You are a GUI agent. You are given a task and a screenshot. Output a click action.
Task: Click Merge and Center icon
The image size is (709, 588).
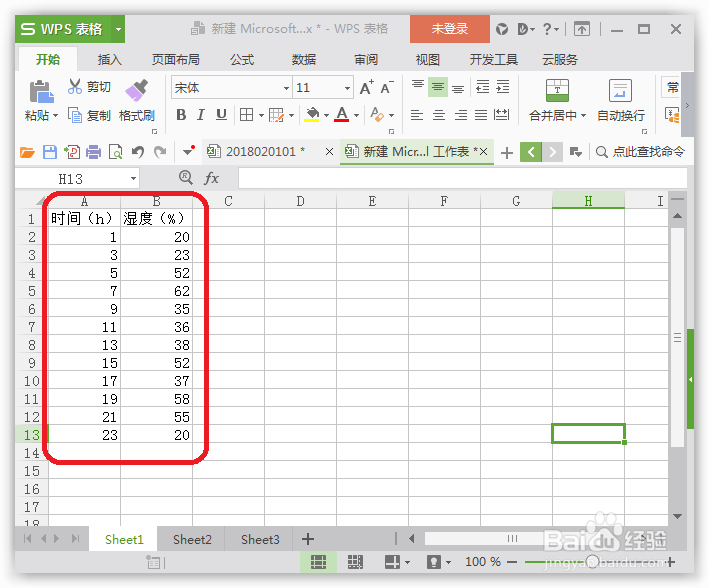pyautogui.click(x=557, y=90)
